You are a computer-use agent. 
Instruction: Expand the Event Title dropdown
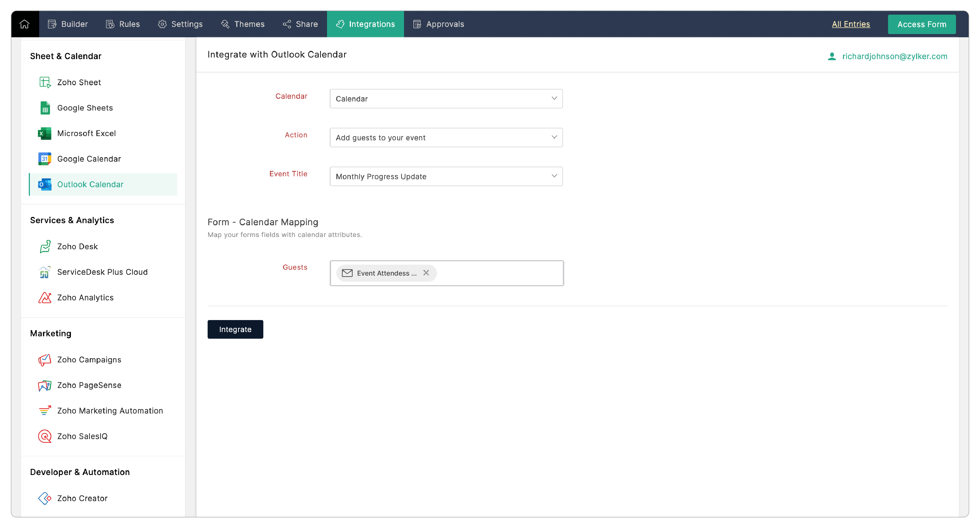pos(446,176)
